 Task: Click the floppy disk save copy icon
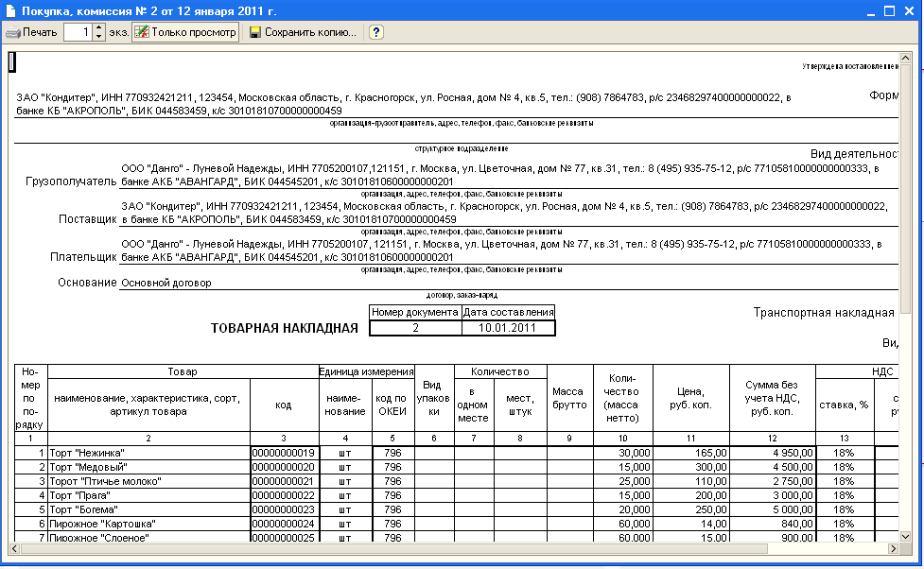[255, 33]
